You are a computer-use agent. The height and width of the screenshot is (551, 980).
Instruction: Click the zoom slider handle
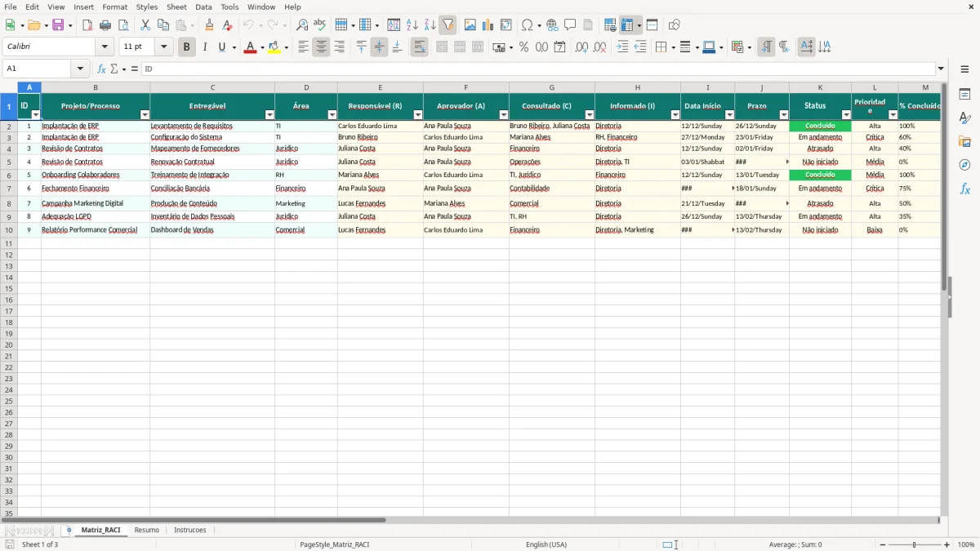tap(915, 544)
